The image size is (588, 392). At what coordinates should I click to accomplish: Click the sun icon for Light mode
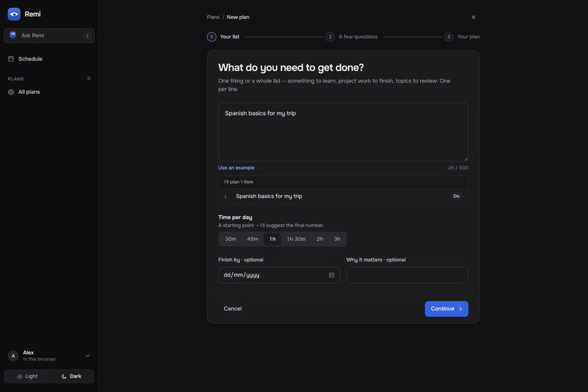pyautogui.click(x=20, y=376)
